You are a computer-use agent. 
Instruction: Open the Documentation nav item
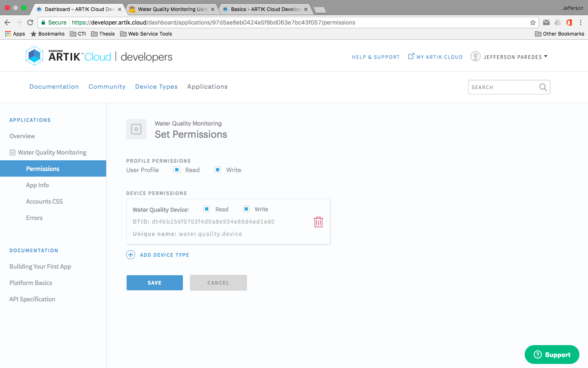(54, 87)
